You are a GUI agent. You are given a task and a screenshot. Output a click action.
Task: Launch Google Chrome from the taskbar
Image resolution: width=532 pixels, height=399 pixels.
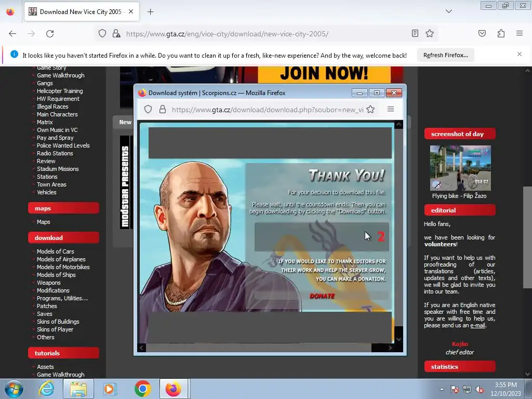point(142,389)
